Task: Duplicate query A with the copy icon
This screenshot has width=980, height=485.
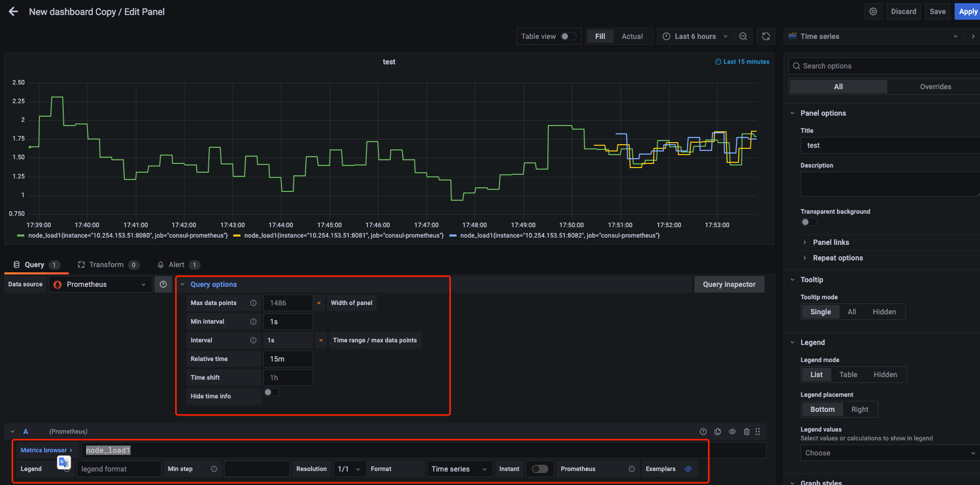Action: tap(718, 432)
